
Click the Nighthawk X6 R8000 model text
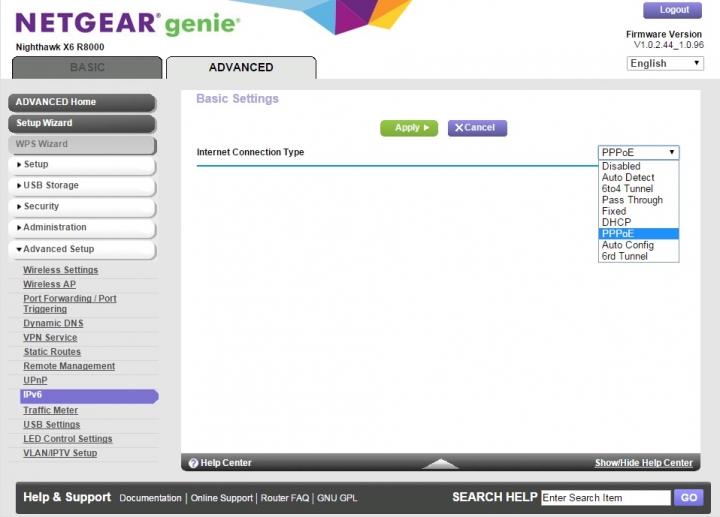[60, 47]
